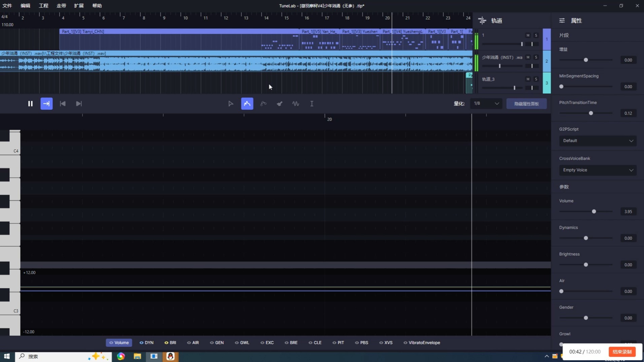Solo track 1 with its S button
The height and width of the screenshot is (362, 644).
point(536,35)
